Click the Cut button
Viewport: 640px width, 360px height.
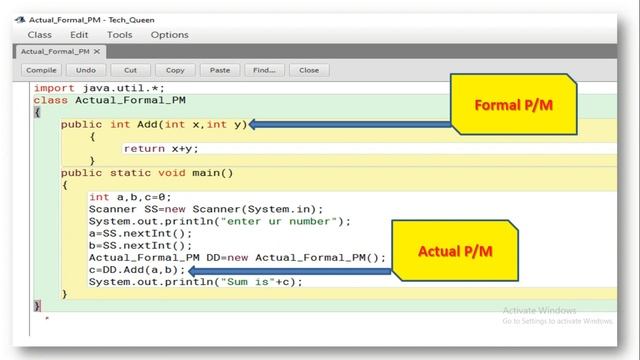pos(130,70)
